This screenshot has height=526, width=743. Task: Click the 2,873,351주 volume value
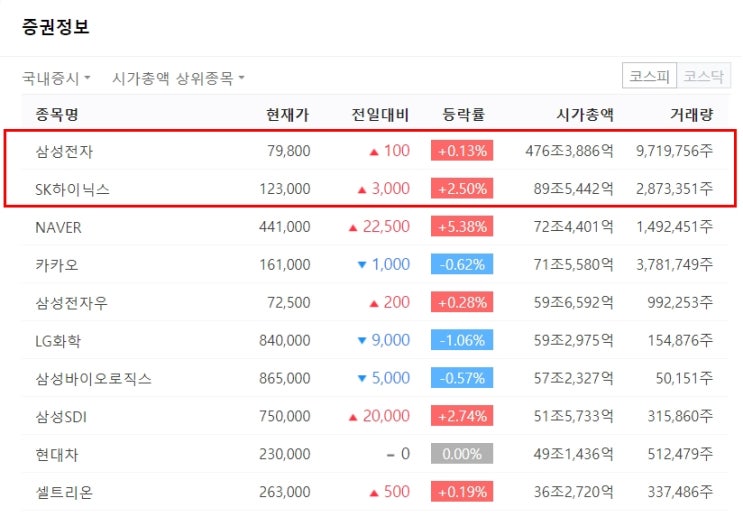point(674,189)
